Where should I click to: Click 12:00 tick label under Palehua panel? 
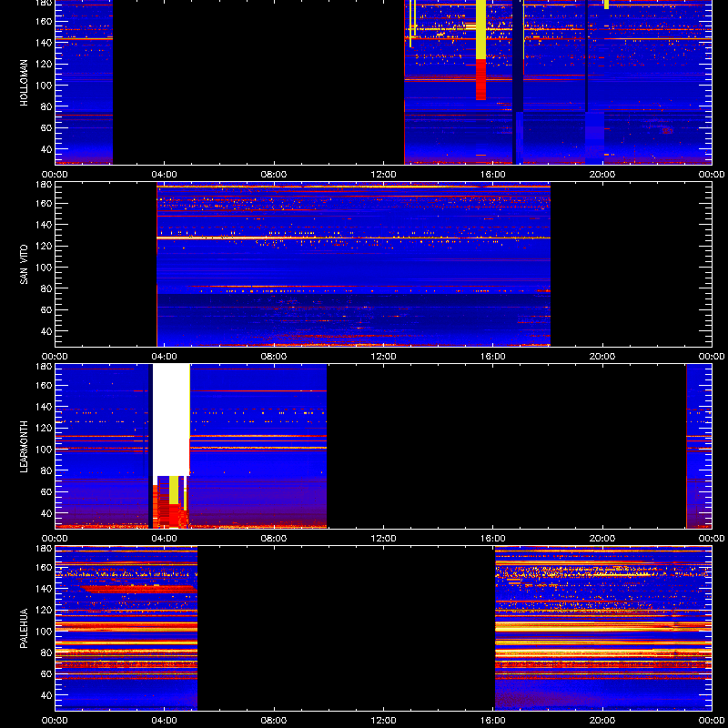point(383,721)
